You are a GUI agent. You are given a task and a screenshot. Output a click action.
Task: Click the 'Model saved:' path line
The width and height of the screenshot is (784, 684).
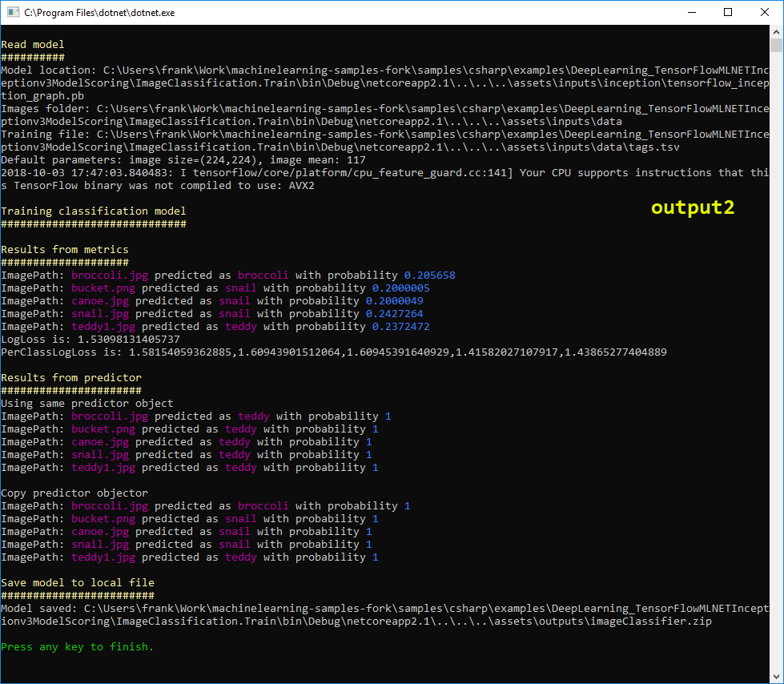coord(384,615)
